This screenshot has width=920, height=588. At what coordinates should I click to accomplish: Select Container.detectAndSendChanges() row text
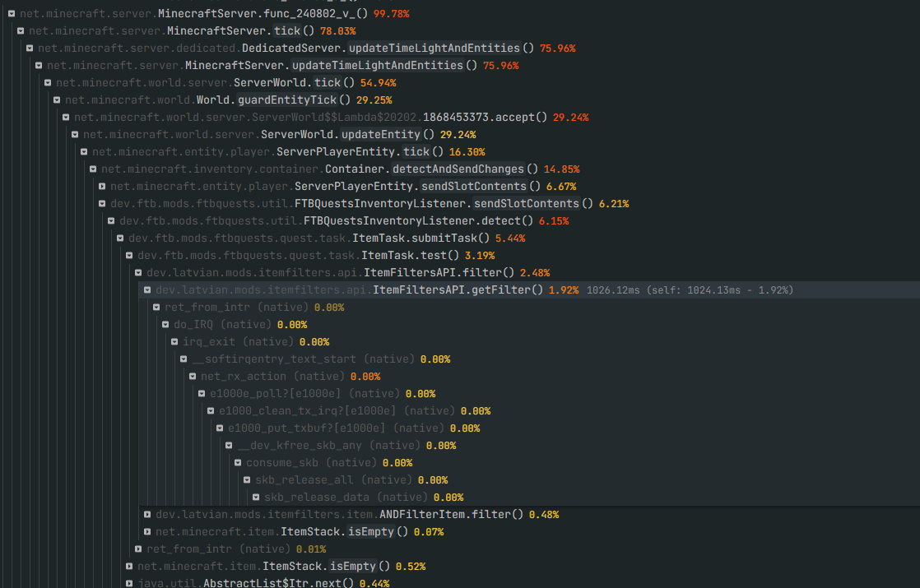[x=319, y=169]
